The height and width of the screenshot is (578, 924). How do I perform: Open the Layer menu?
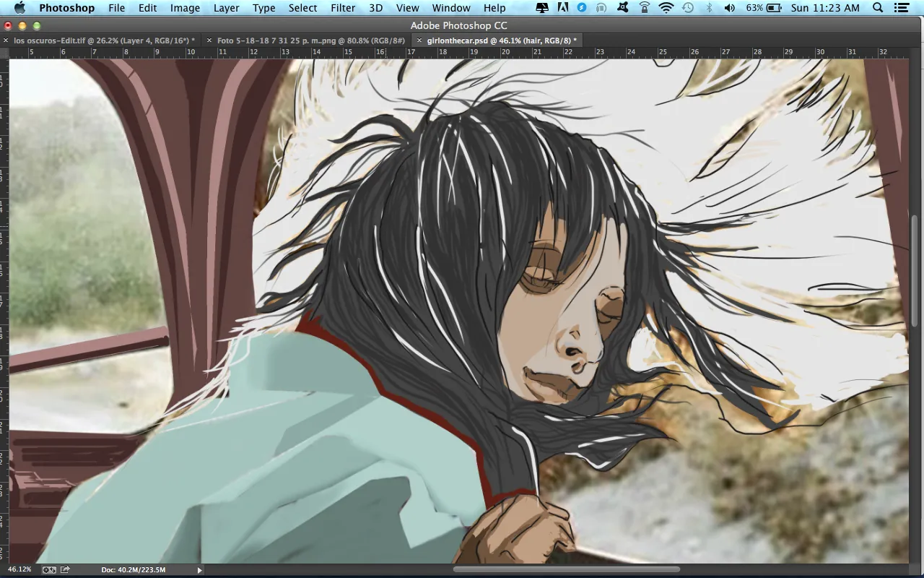226,8
